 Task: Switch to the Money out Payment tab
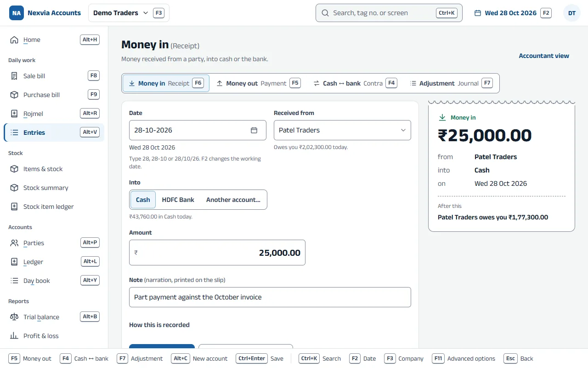click(258, 83)
